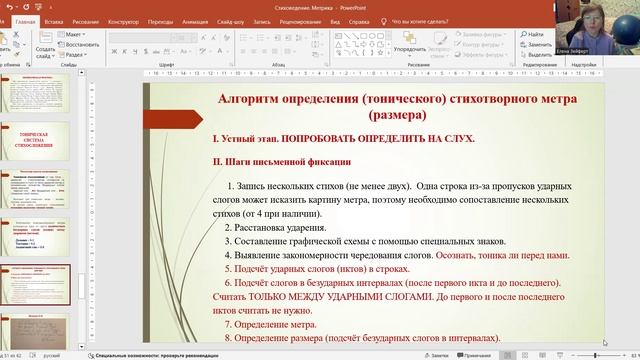The width and height of the screenshot is (640, 360).
Task: Select the star shape in the shapes gallery
Action: click(380, 53)
